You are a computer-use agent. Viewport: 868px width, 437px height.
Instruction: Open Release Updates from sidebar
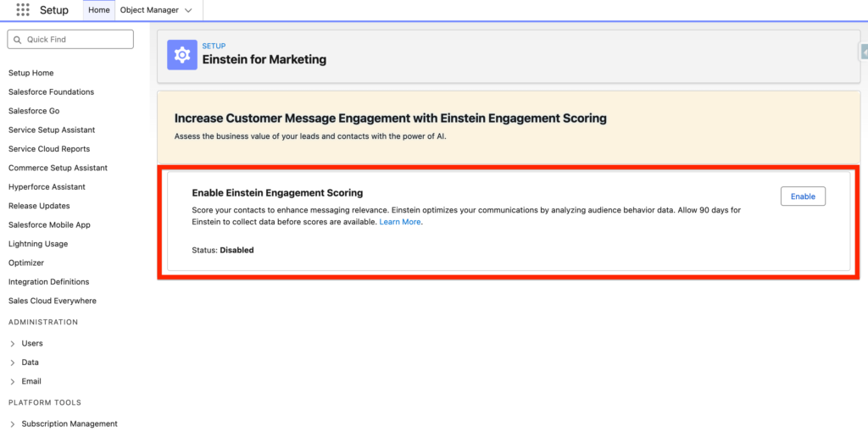tap(39, 206)
